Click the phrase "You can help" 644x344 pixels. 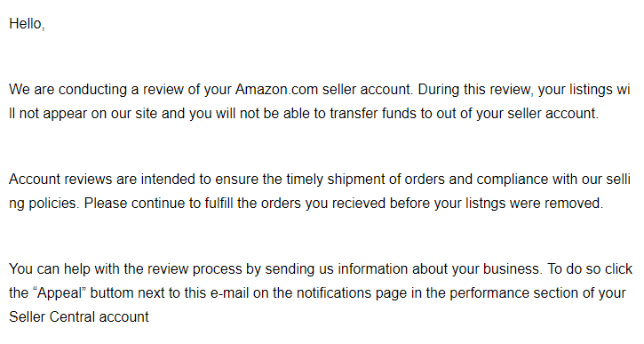click(x=50, y=269)
